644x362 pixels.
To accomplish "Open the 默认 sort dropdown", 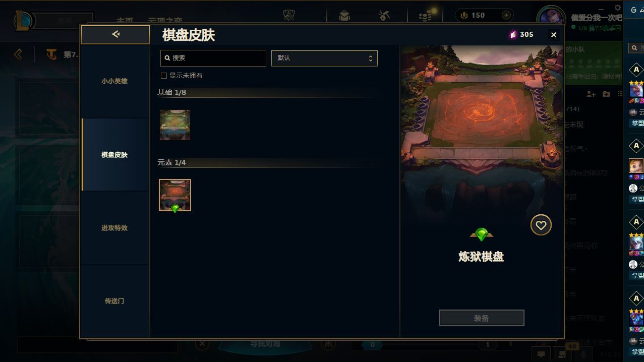I will 324,58.
